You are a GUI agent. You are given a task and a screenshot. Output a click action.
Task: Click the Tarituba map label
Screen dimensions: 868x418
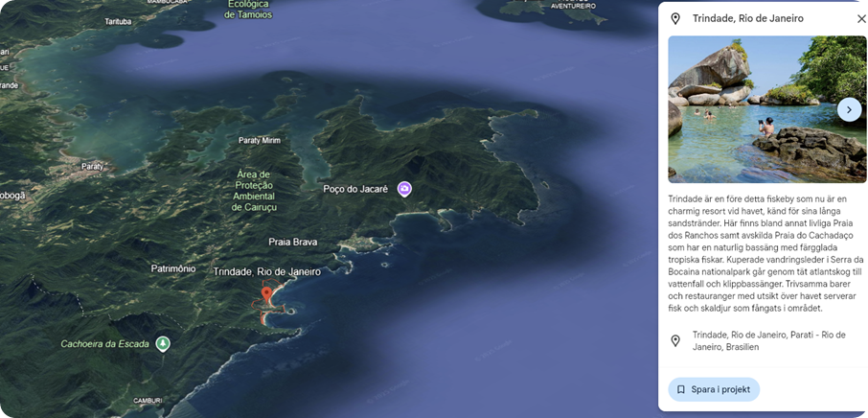pyautogui.click(x=119, y=22)
